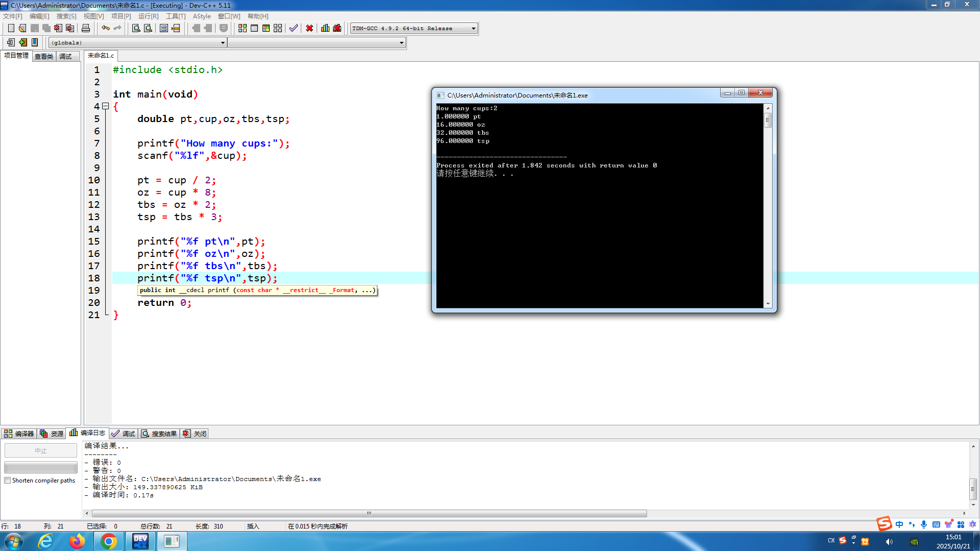Click the Compile toolbar icon
The height and width of the screenshot is (551, 980).
click(243, 28)
